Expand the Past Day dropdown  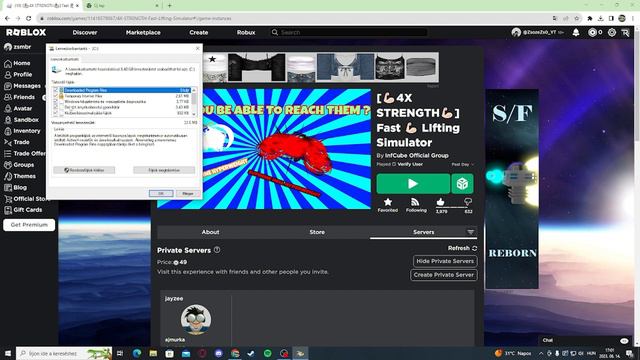coord(462,164)
